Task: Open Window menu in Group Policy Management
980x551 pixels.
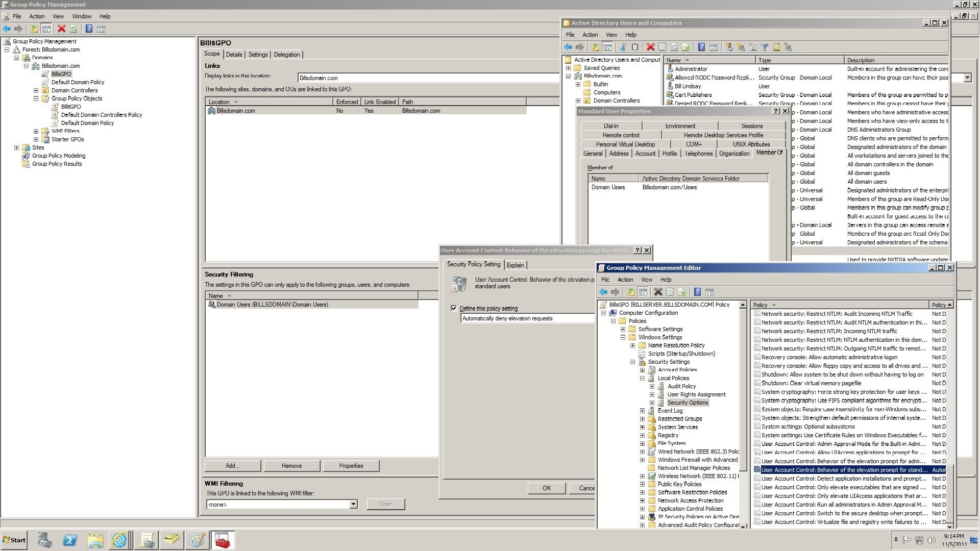Action: pos(82,16)
